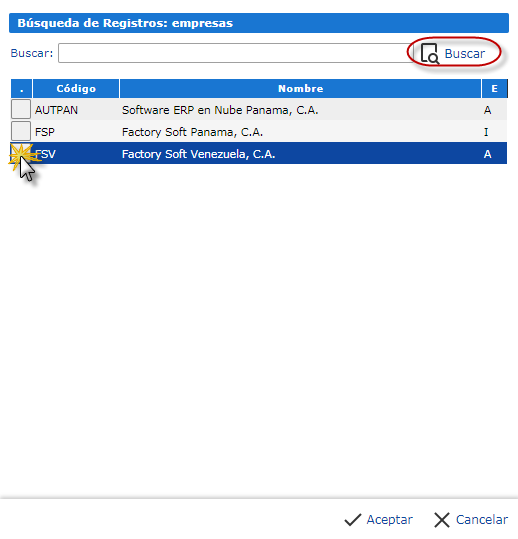Click the Buscar button label
Image resolution: width=518 pixels, height=539 pixels.
click(465, 54)
